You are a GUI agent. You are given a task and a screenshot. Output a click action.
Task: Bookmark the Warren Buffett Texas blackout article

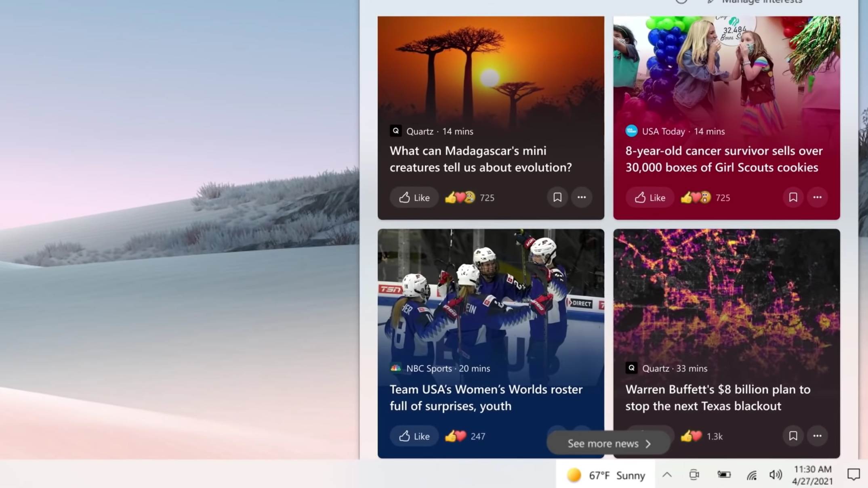pos(793,436)
